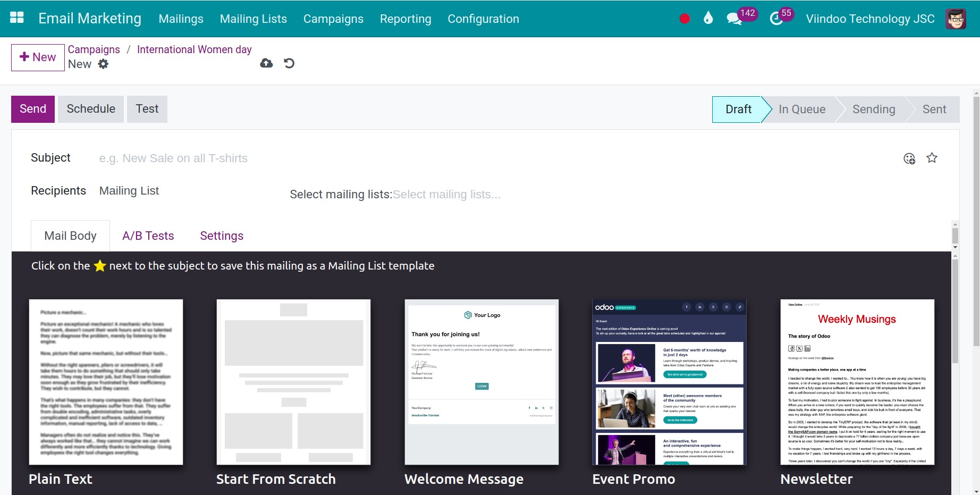980x495 pixels.
Task: Click the Test button
Action: [x=147, y=109]
